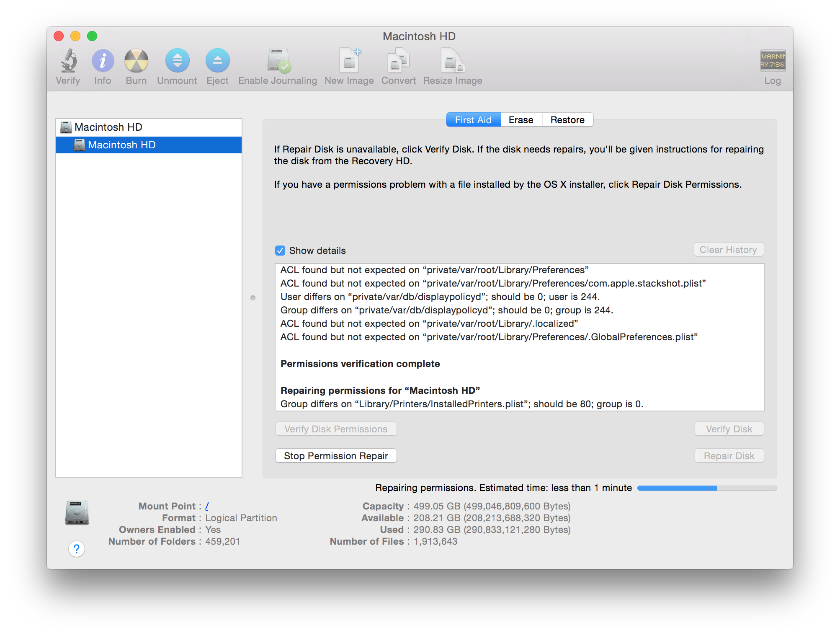Switch to the First Aid tab

(x=473, y=120)
